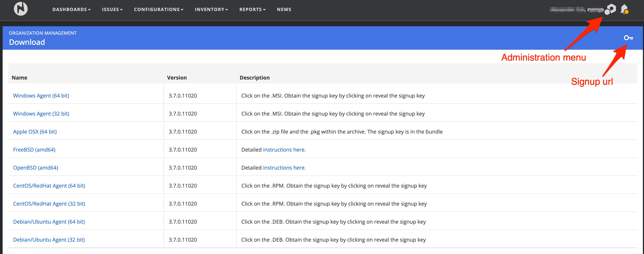Open FreeBSD detailed instructions here link
This screenshot has height=254, width=644.
[284, 150]
